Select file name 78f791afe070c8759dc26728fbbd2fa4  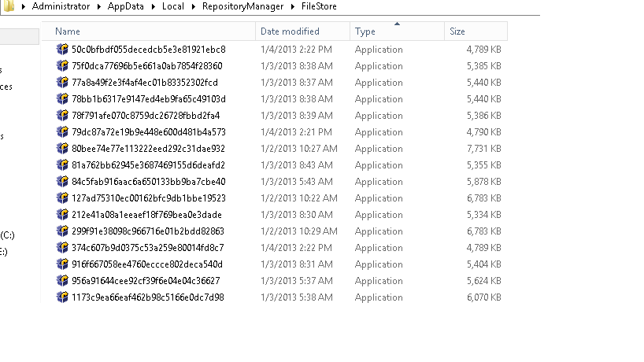[x=146, y=116]
